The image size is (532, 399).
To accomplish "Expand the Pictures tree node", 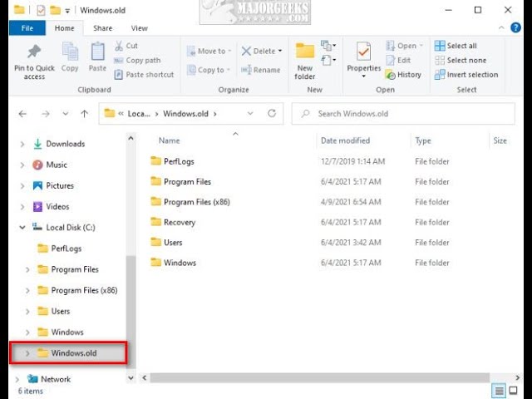I will pos(22,186).
